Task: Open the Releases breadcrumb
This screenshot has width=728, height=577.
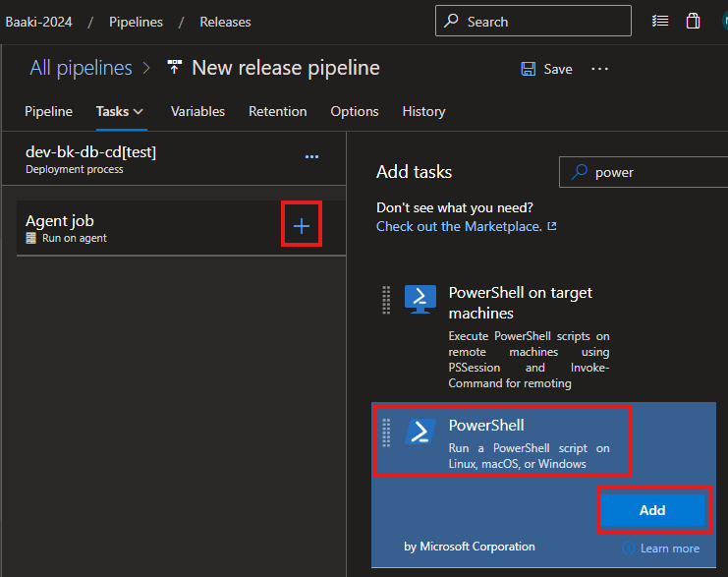Action: (225, 22)
